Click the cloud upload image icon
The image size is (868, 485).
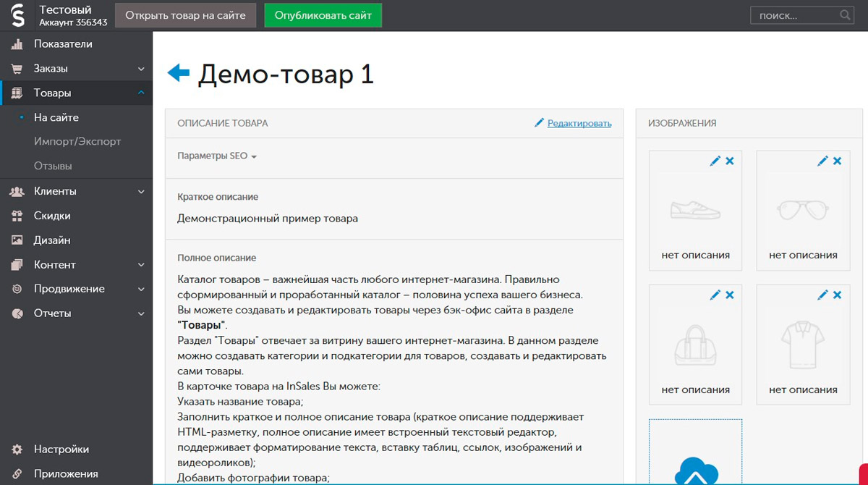696,471
